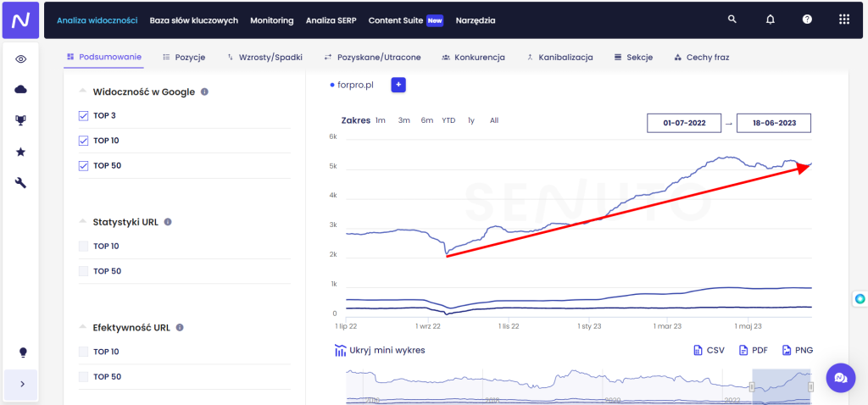Open Baza słów kluczowych menu
Image resolution: width=868 pixels, height=405 pixels.
(193, 19)
